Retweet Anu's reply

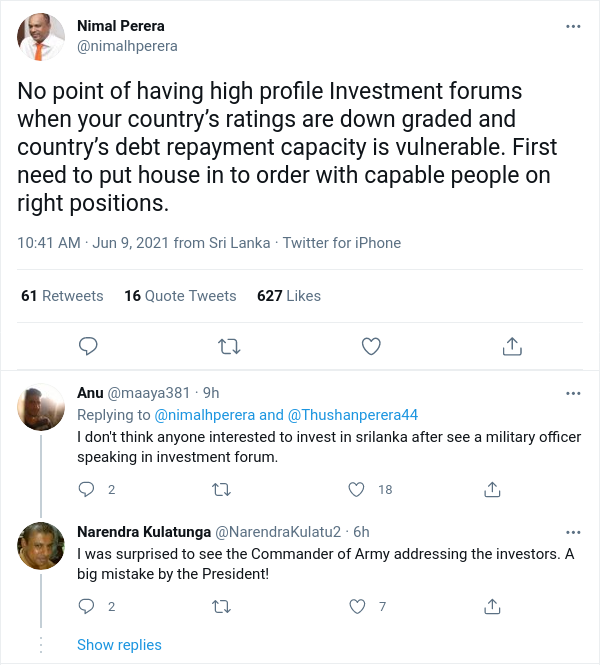[221, 490]
